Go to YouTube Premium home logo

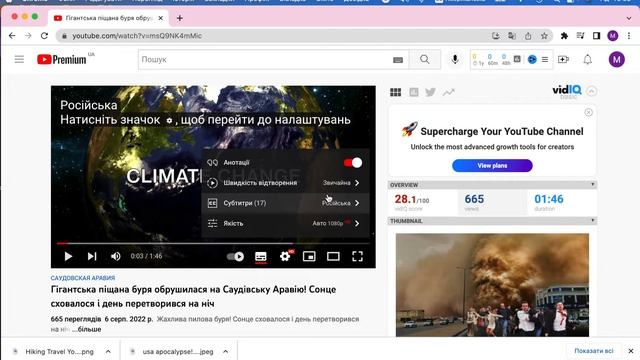pos(62,60)
